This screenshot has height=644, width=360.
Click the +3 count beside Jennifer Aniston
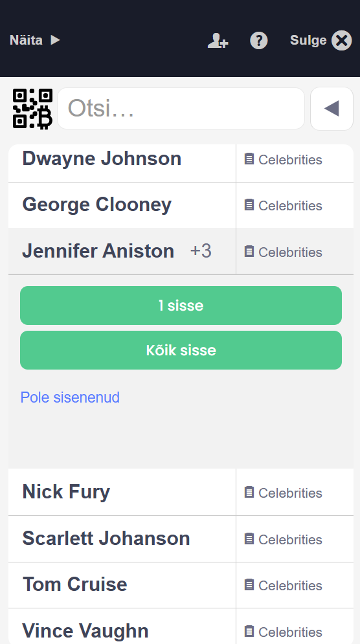point(201,251)
